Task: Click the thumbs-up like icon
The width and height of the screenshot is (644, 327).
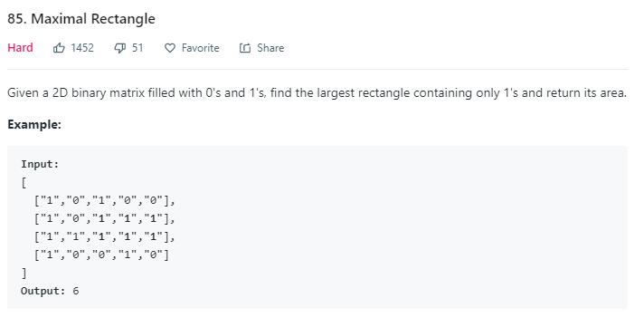Action: (59, 48)
